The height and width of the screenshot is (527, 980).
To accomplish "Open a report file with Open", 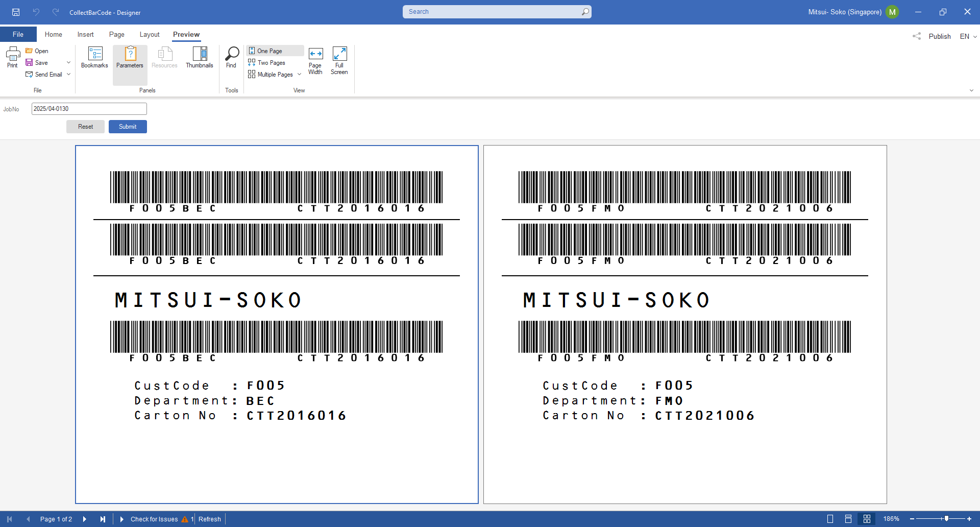I will [37, 51].
